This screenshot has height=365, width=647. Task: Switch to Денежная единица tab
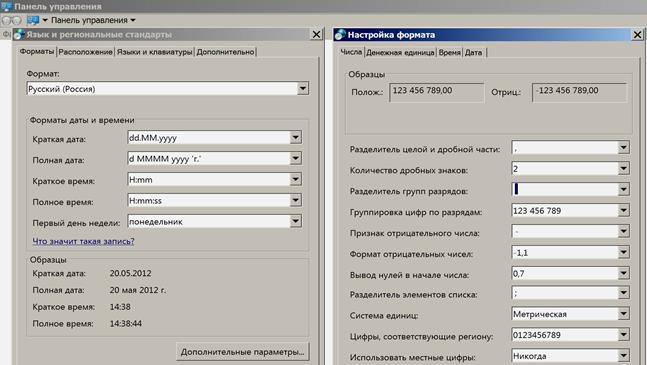(x=400, y=52)
